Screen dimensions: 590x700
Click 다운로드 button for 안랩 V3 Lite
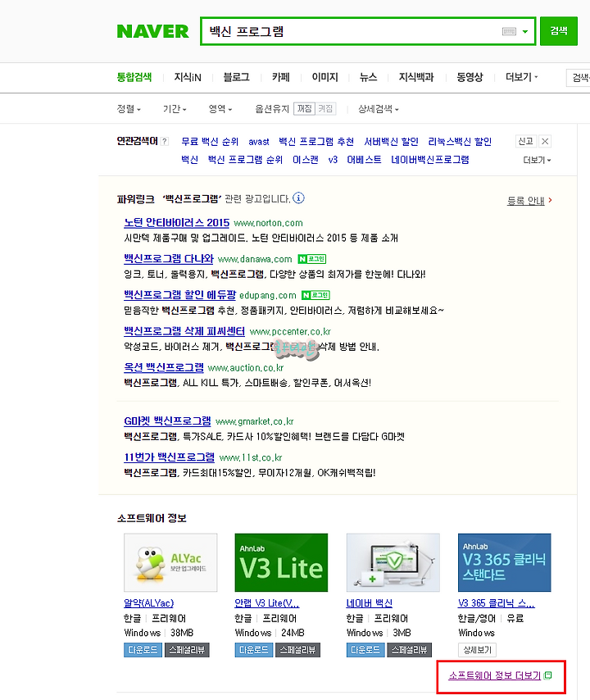(x=254, y=650)
